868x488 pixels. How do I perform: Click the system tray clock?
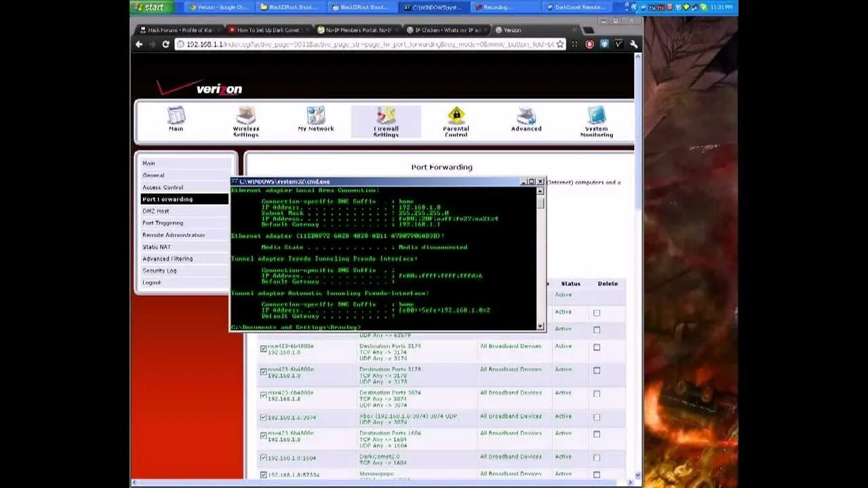[722, 7]
